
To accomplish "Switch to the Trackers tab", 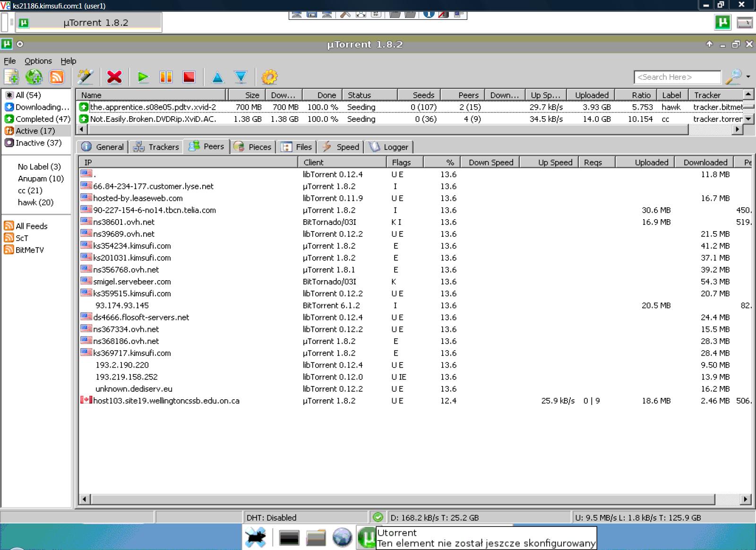I will (x=156, y=147).
